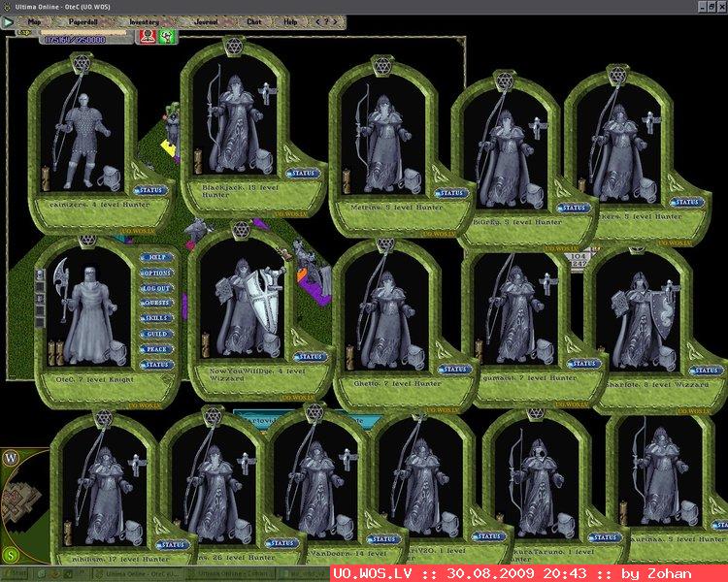Viewport: 728px width, 582px height.
Task: Open the Journal from the toolbar
Action: (x=206, y=21)
